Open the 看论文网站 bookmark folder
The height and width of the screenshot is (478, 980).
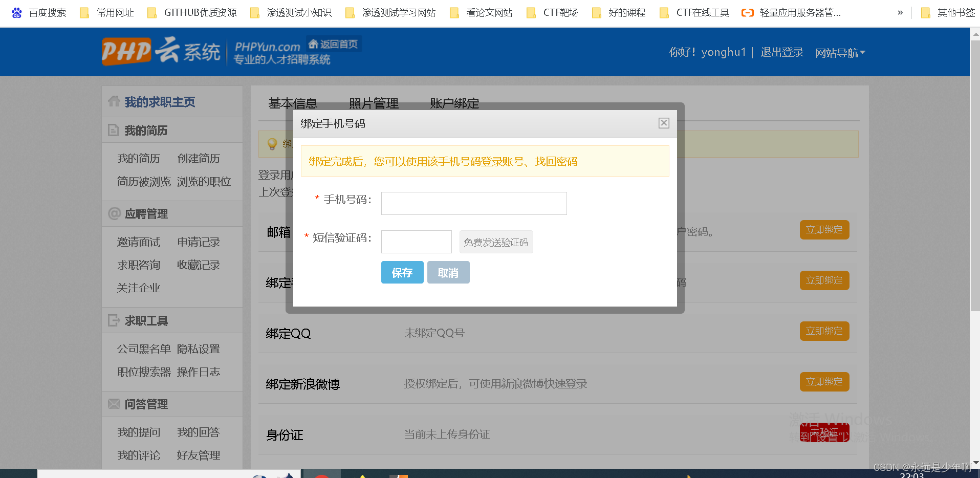pyautogui.click(x=481, y=12)
